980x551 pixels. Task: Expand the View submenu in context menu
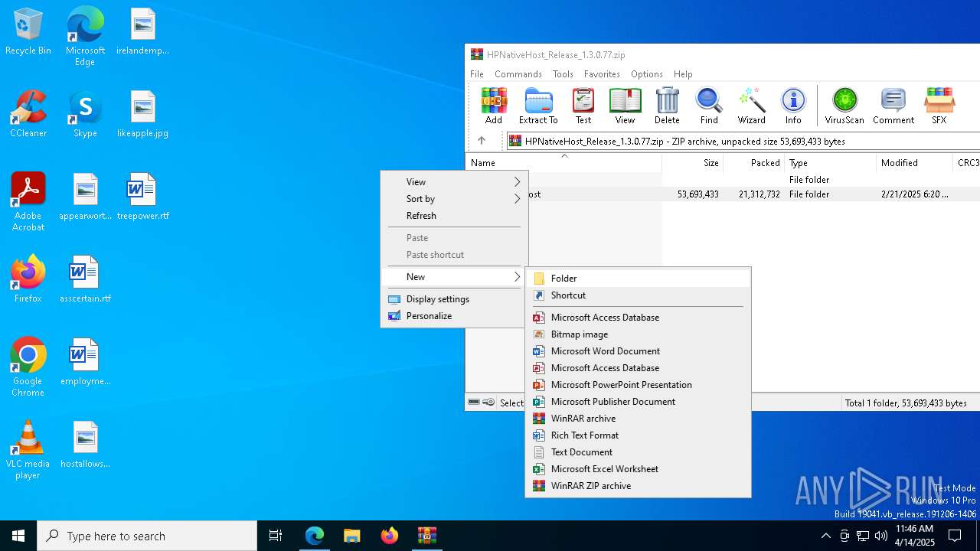(x=454, y=181)
